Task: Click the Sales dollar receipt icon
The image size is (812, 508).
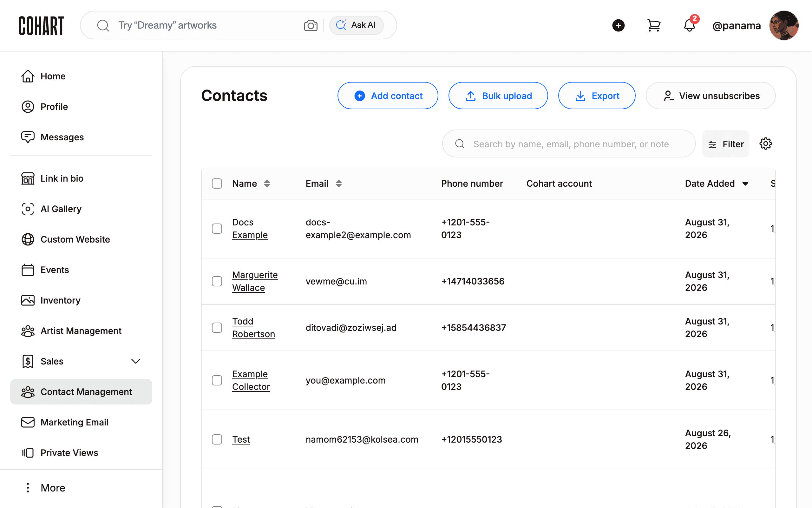Action: coord(28,362)
